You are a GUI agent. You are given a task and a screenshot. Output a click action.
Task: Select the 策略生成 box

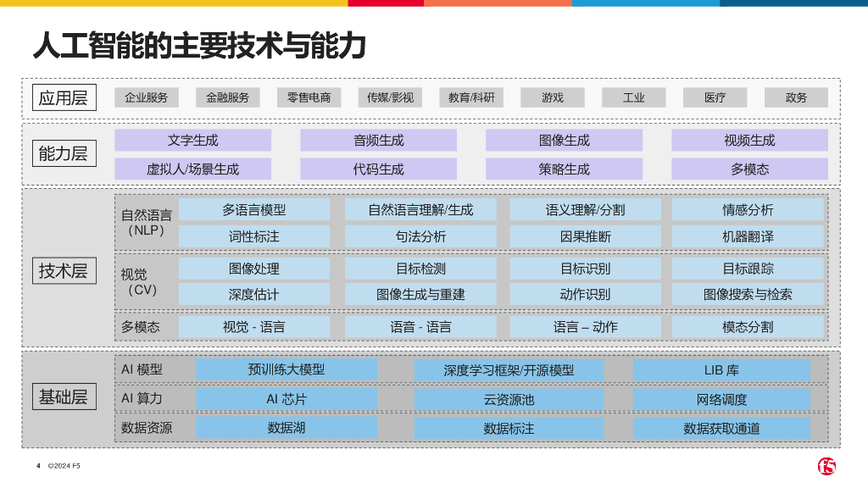564,169
